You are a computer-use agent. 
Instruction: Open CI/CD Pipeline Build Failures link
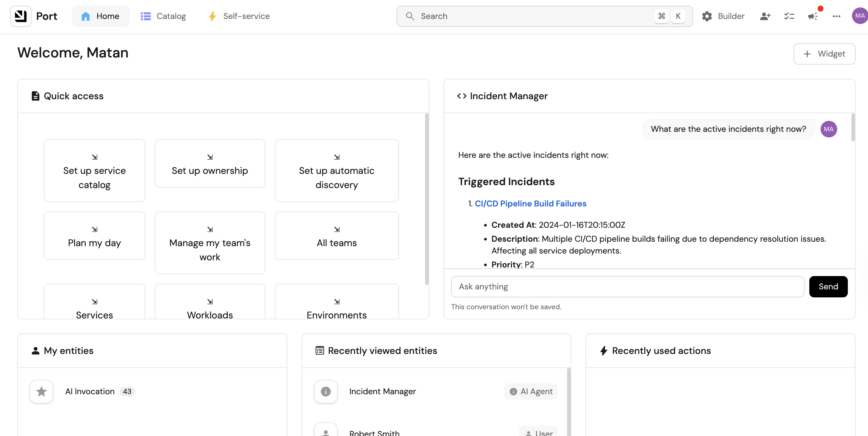(x=530, y=203)
